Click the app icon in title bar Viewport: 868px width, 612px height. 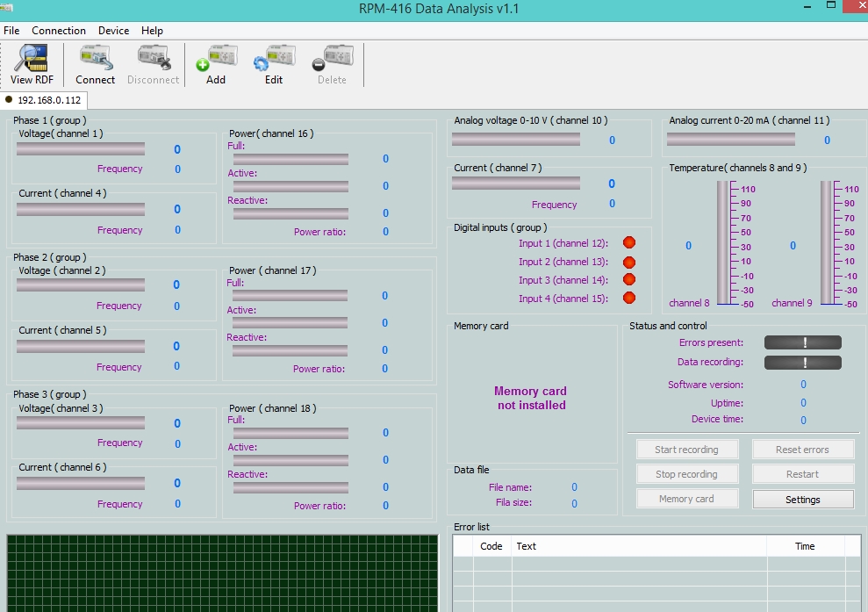[x=6, y=7]
